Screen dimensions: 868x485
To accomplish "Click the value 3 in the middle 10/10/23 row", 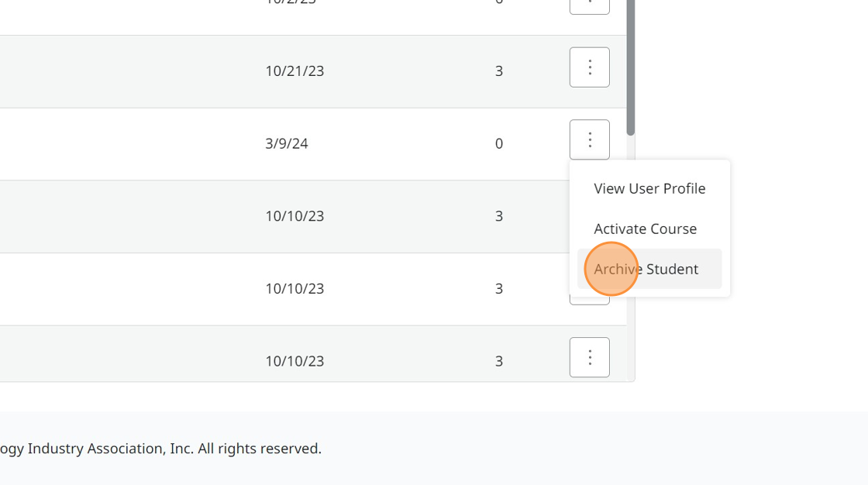I will [499, 289].
